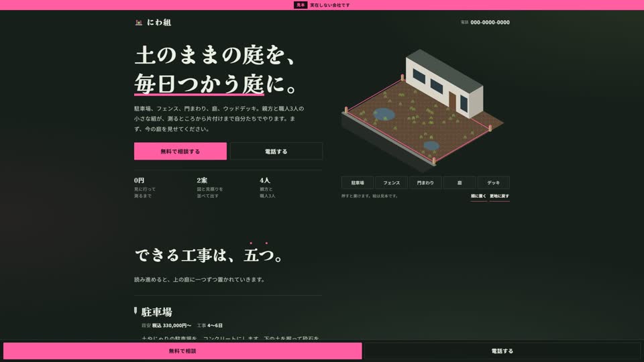Toggle the デッキ piece on the garden
The image size is (644, 362).
(493, 182)
